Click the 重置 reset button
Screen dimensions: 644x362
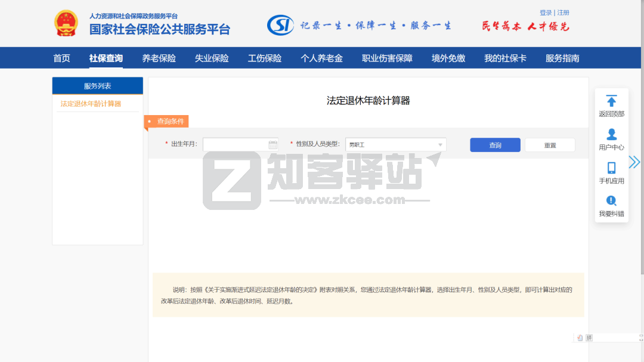[550, 145]
